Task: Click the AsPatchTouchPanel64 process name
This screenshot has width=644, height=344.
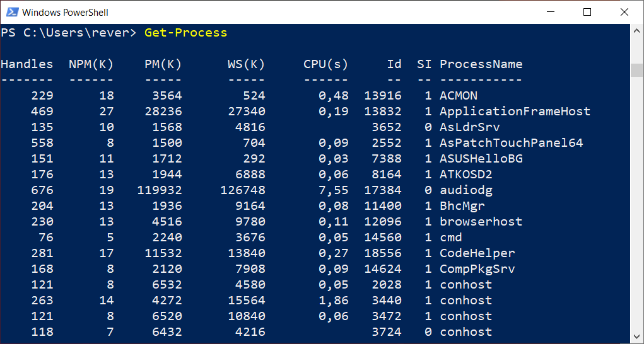Action: [x=512, y=143]
